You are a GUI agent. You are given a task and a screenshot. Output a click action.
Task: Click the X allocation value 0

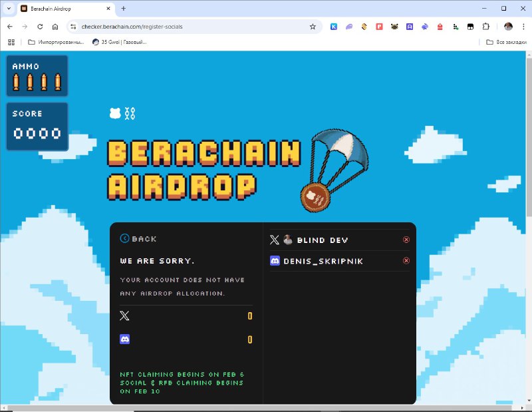click(250, 316)
